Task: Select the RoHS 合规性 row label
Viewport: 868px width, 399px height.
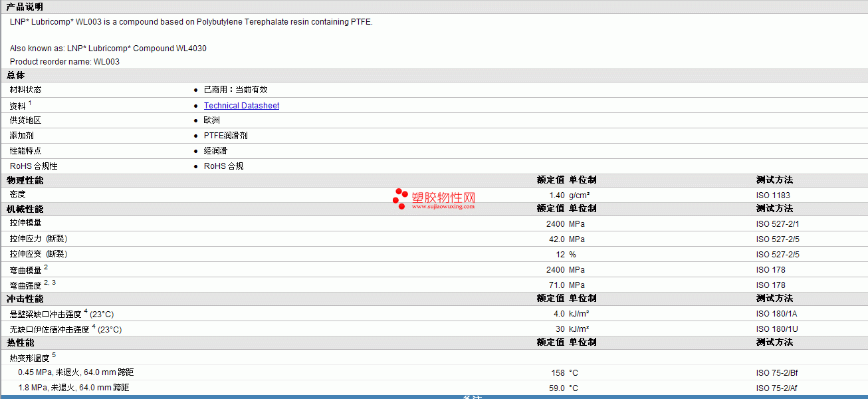Action: pyautogui.click(x=34, y=166)
